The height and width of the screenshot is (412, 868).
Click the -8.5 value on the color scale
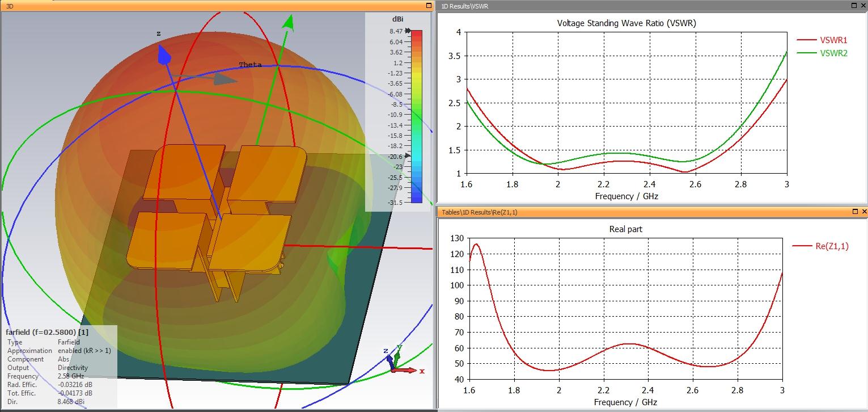pyautogui.click(x=396, y=104)
